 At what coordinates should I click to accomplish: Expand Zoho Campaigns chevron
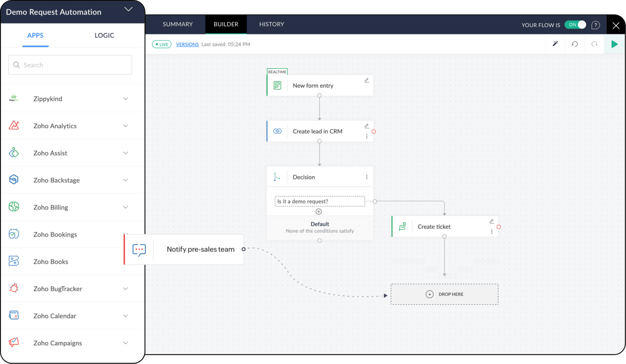click(x=126, y=343)
